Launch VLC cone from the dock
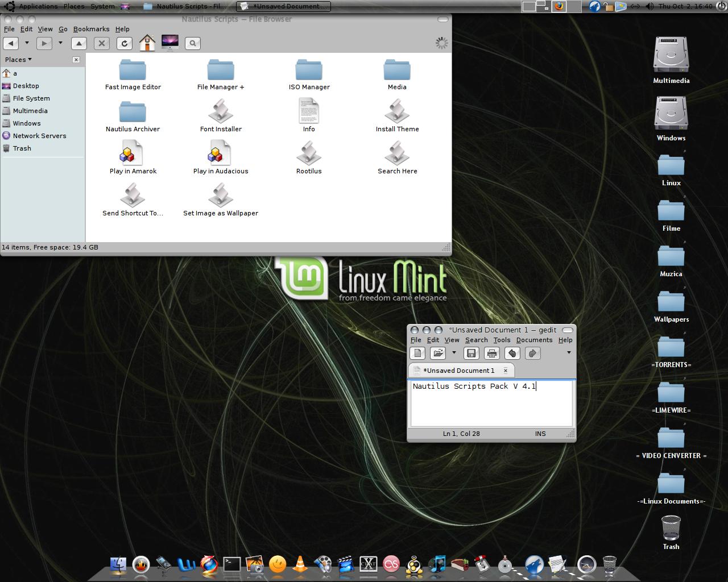Viewport: 728px width, 582px height. pyautogui.click(x=300, y=564)
